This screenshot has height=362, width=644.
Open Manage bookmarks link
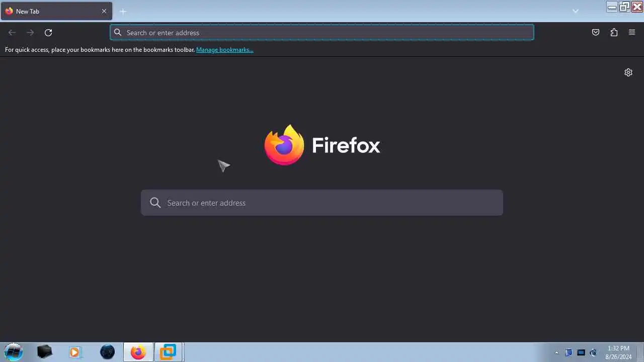(225, 50)
